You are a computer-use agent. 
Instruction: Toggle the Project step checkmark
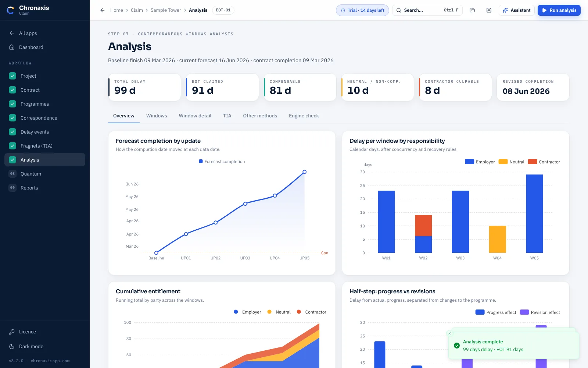coord(12,76)
